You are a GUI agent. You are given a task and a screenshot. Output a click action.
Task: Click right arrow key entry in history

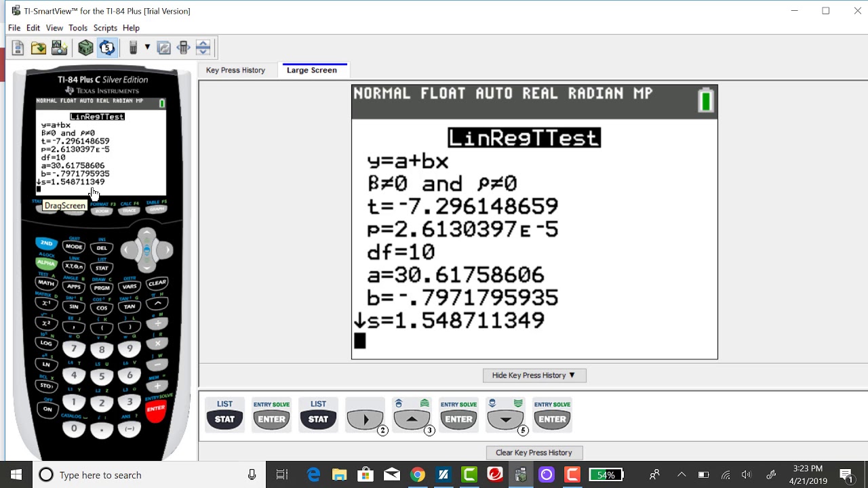[366, 415]
